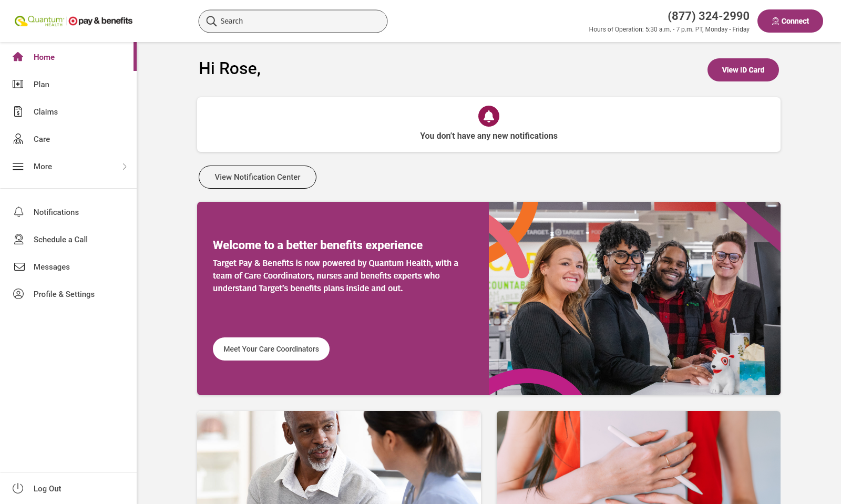Viewport: 841px width, 504px height.
Task: Click Meet Your Care Coordinators button
Action: pos(271,349)
